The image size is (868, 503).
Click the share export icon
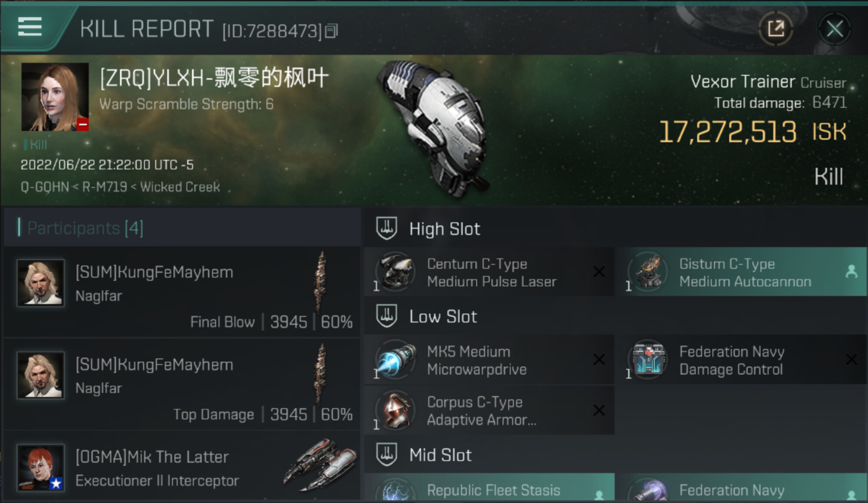(776, 29)
